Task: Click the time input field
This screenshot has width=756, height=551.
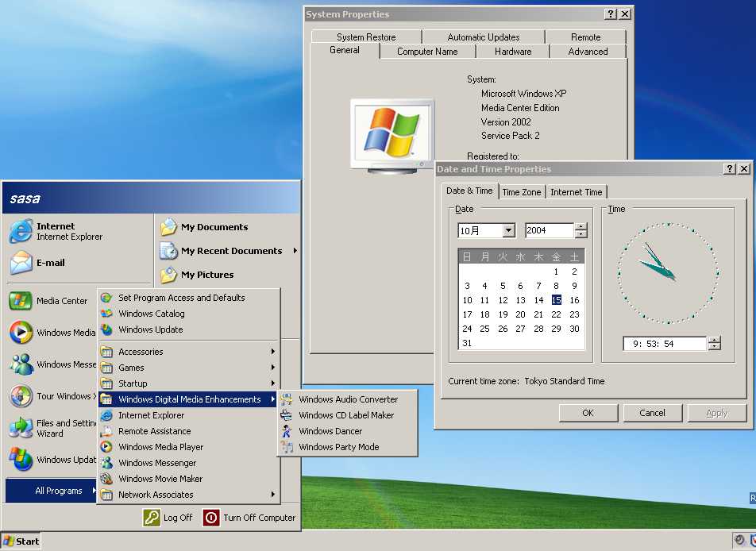Action: coord(664,344)
